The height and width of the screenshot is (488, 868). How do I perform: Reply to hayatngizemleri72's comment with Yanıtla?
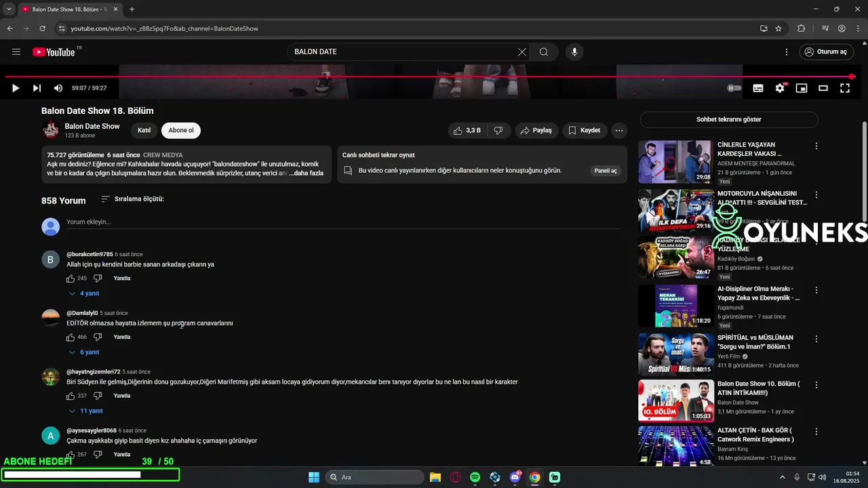pyautogui.click(x=122, y=396)
